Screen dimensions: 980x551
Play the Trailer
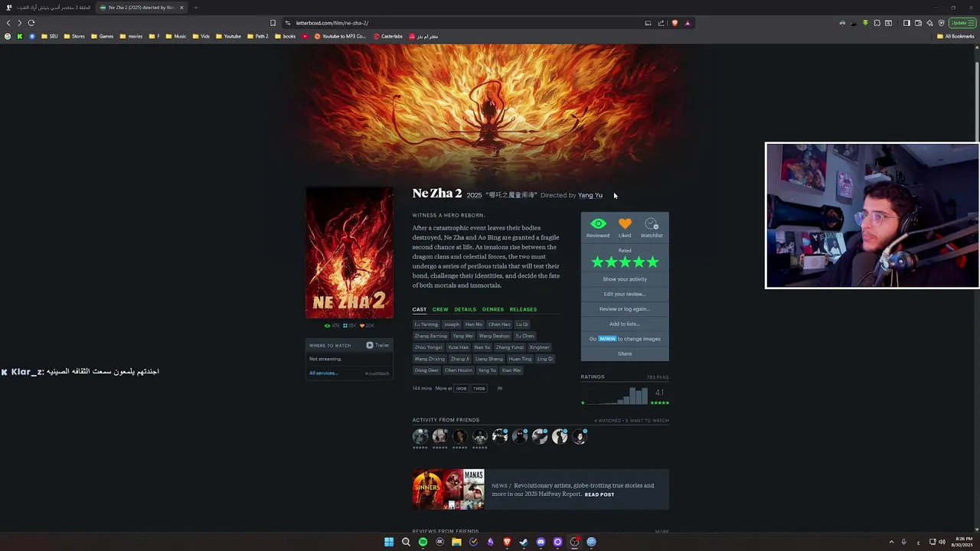(x=377, y=345)
